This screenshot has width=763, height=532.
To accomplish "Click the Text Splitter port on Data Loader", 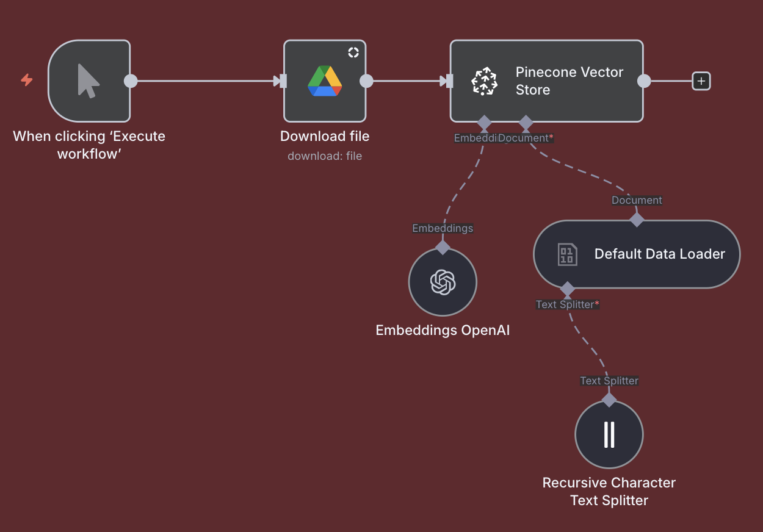I will 568,289.
